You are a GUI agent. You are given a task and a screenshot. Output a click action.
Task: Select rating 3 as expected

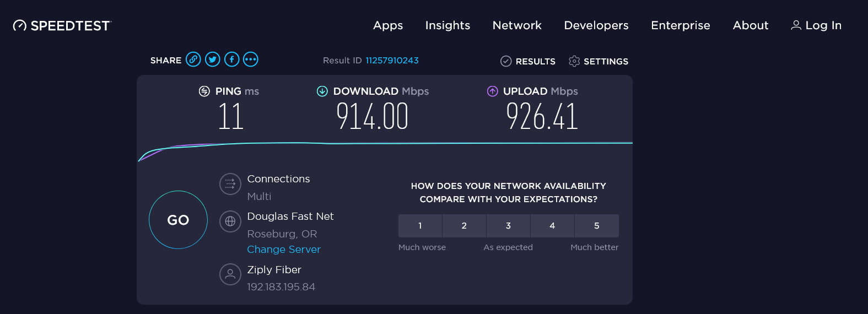pos(508,226)
